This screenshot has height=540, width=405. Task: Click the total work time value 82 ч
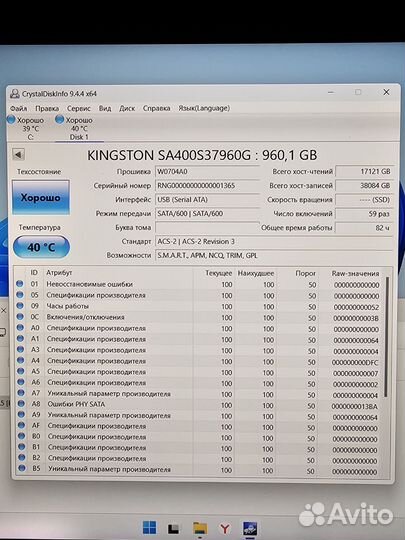point(364,228)
